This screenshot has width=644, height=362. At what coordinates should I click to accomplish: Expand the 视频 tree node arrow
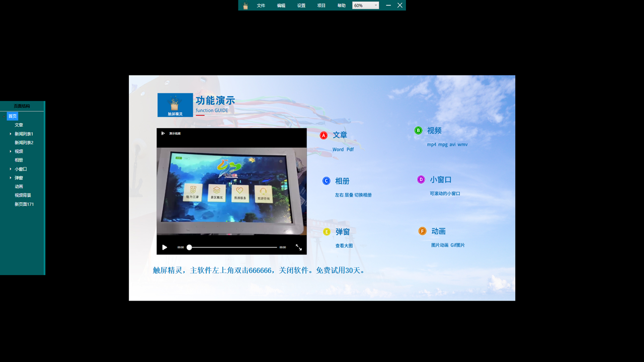(x=11, y=151)
